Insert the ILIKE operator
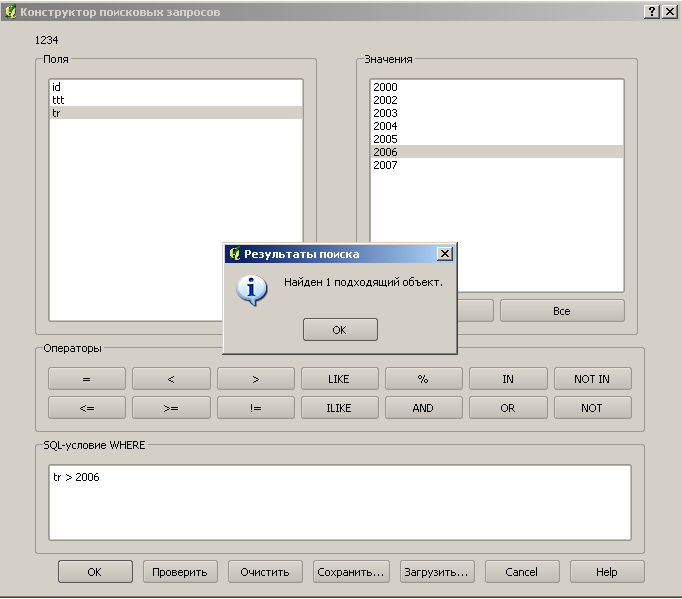Viewport: 682px width, 599px height. [339, 408]
